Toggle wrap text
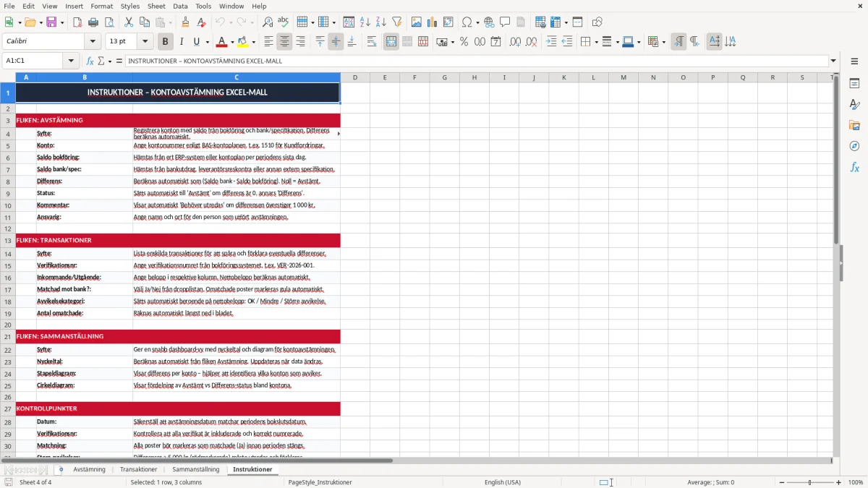Screen dimensions: 868x488 (372, 42)
